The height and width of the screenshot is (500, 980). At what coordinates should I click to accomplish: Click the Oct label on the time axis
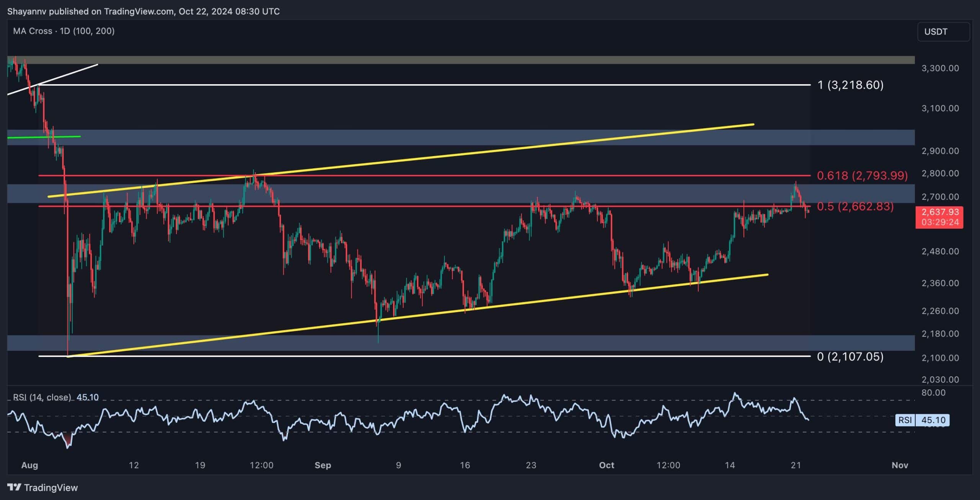point(607,466)
